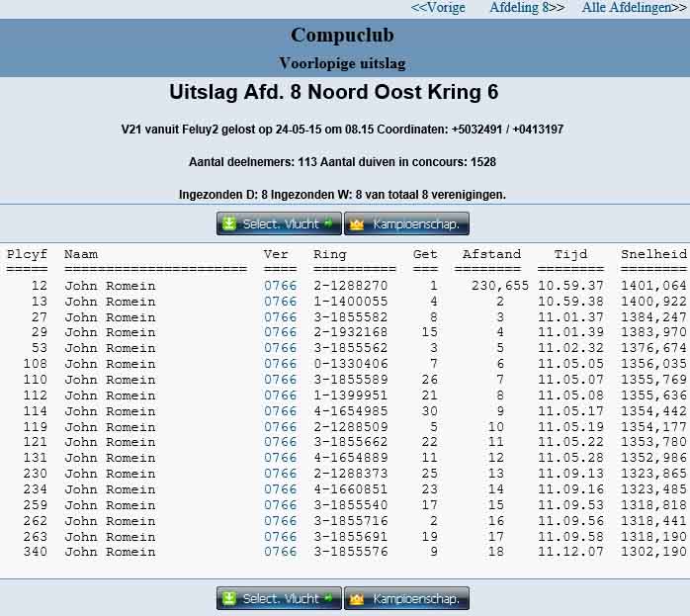690x616 pixels.
Task: Click the Voorlopige uitslag subtitle
Action: click(x=342, y=63)
